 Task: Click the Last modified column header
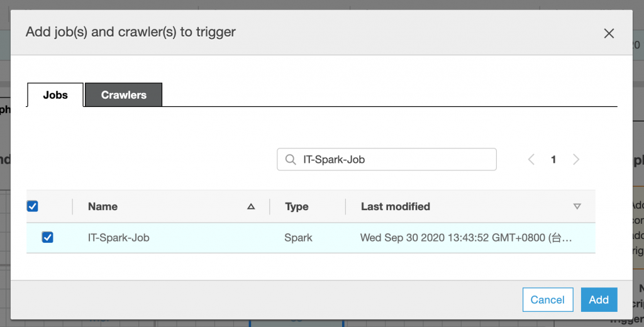(396, 206)
